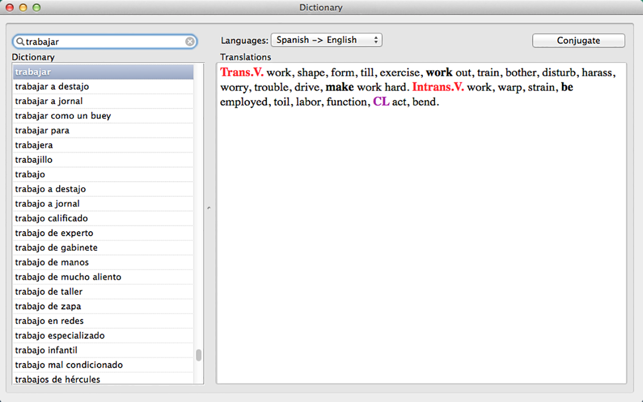Minimize the Dictionary window with yellow button
The height and width of the screenshot is (402, 643).
pos(23,7)
